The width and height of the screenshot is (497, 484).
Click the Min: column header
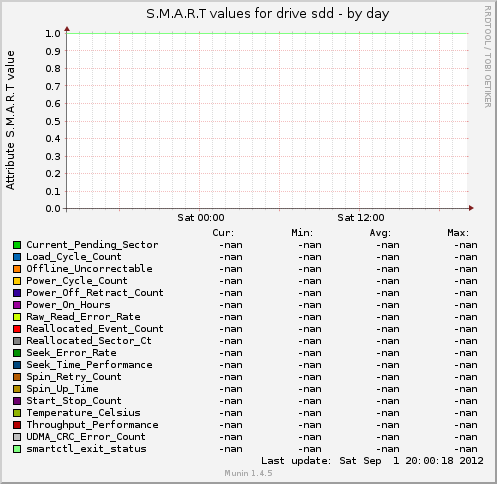302,233
